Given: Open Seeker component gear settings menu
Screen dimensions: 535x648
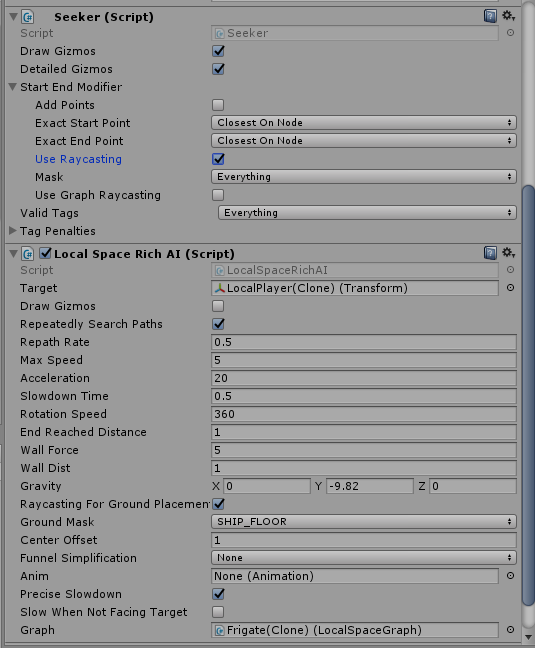Looking at the screenshot, I should 508,17.
